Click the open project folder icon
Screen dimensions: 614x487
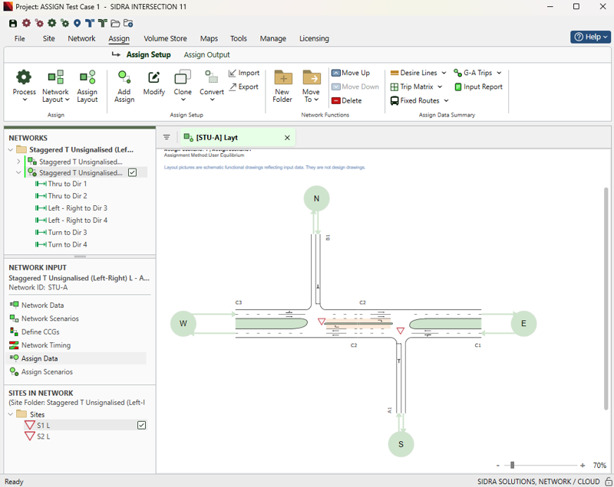click(115, 23)
